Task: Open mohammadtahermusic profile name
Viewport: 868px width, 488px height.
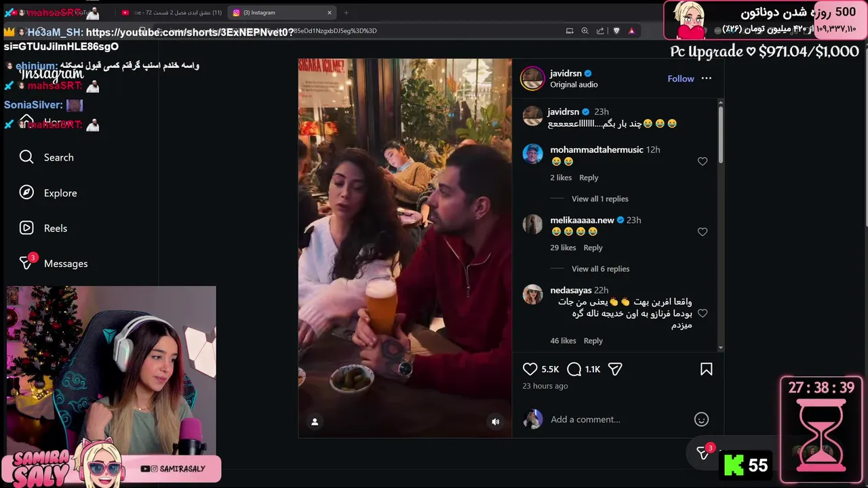Action: (597, 150)
